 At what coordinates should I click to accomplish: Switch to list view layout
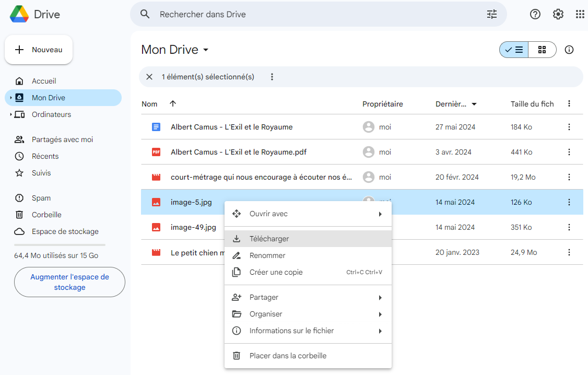[x=514, y=50]
